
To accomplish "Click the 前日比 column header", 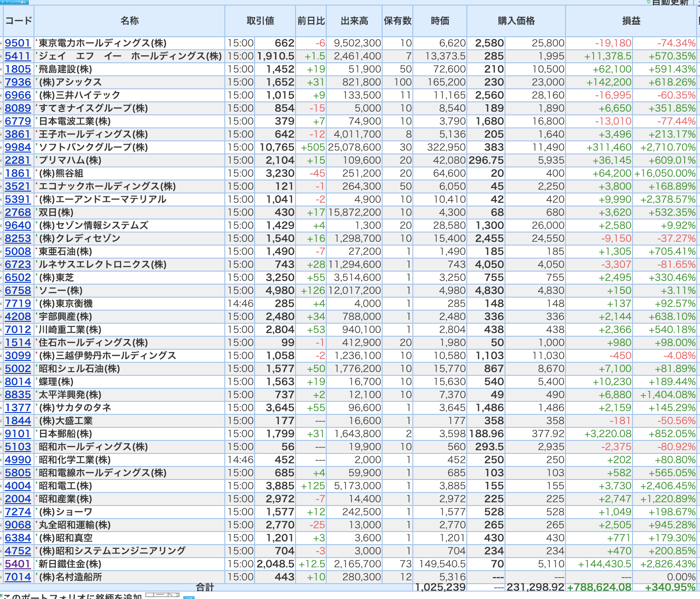I will point(311,21).
